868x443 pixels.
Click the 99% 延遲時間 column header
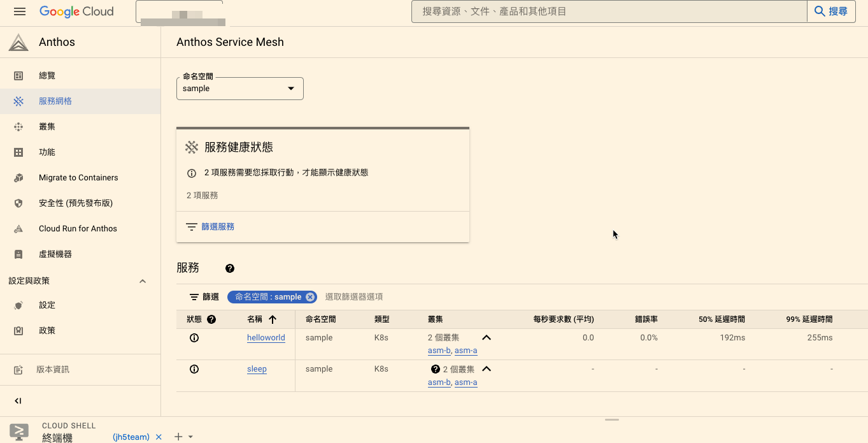pyautogui.click(x=809, y=319)
